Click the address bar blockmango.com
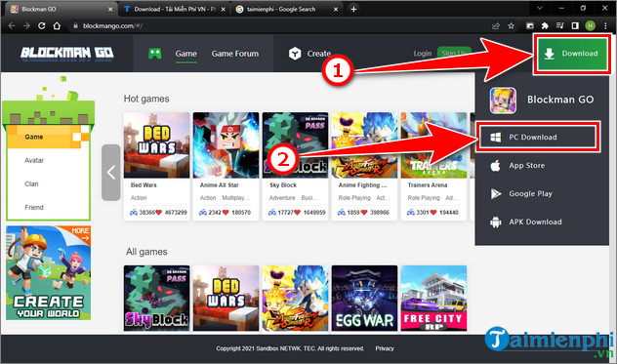This screenshot has height=364, width=617. pos(112,26)
